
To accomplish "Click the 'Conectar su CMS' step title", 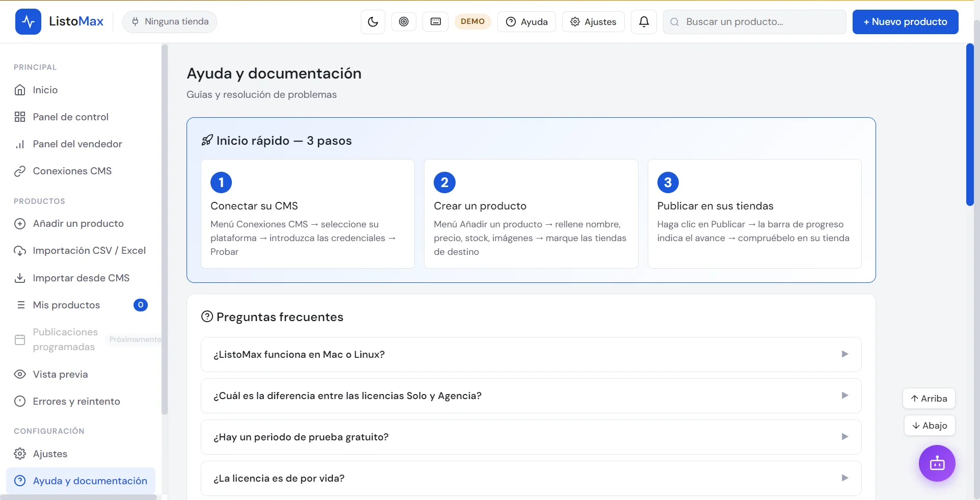I will coord(254,206).
